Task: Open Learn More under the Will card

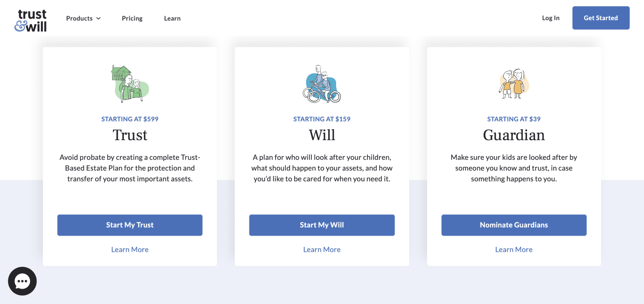Action: click(322, 249)
